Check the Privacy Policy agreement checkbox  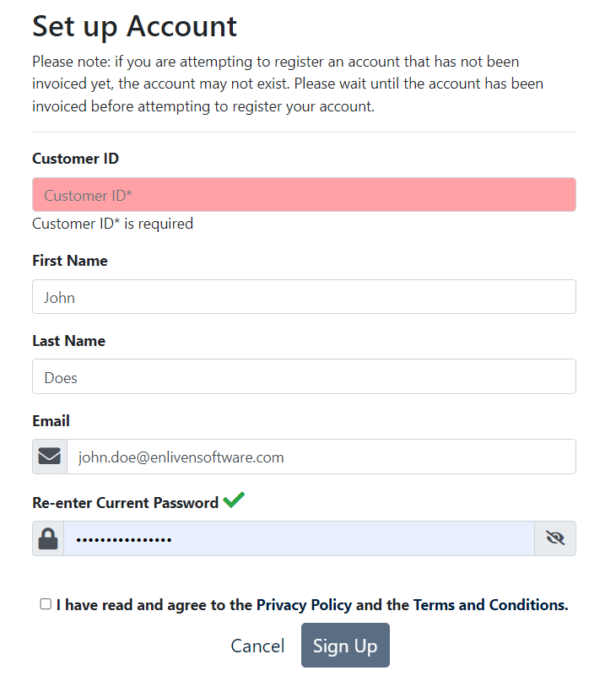46,604
